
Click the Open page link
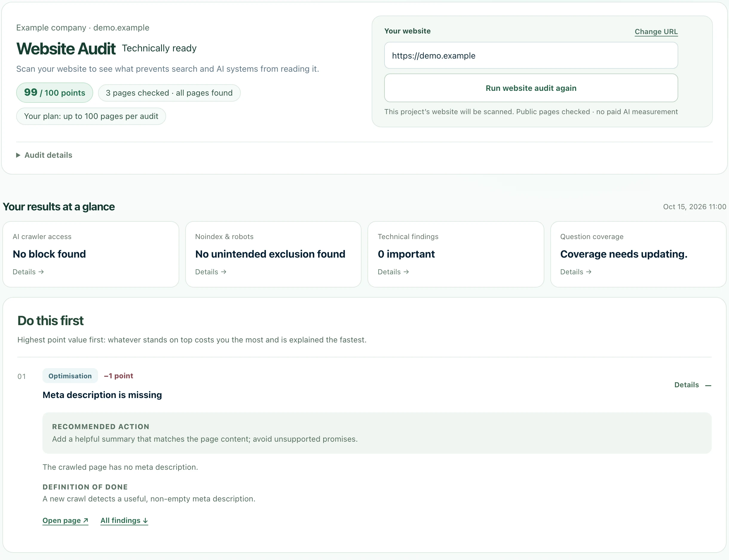tap(65, 520)
